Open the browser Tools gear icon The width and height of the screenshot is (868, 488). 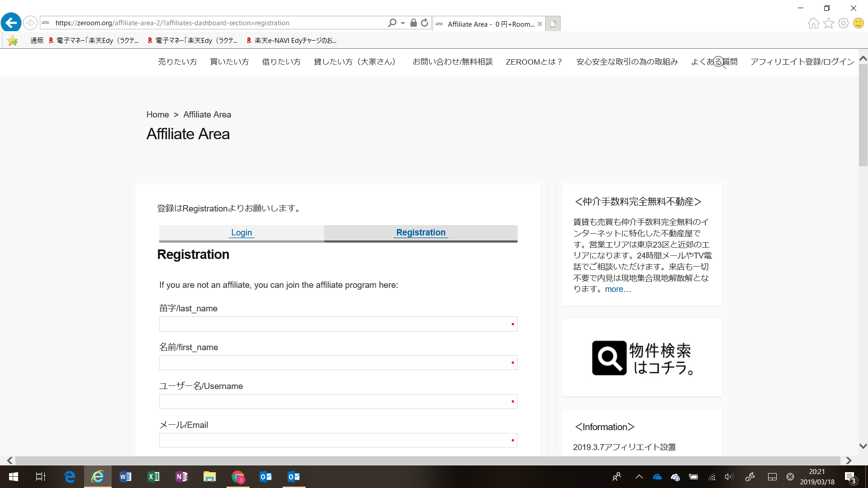click(844, 23)
